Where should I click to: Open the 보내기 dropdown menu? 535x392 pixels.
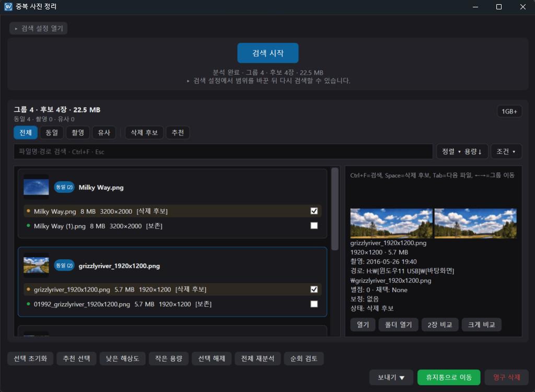(x=391, y=377)
